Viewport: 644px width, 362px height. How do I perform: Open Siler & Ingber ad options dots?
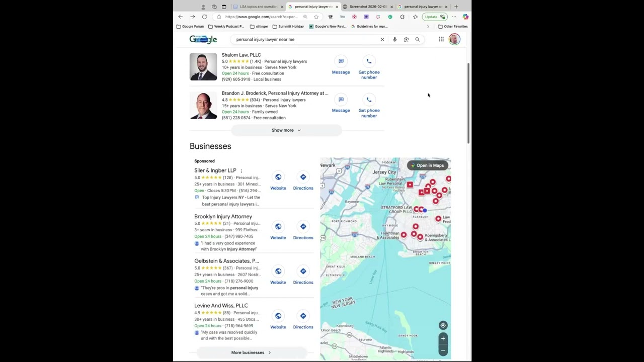coord(241,171)
